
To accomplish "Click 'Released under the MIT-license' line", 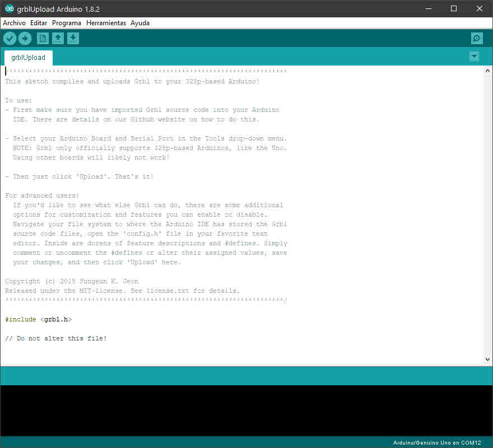I will click(122, 291).
